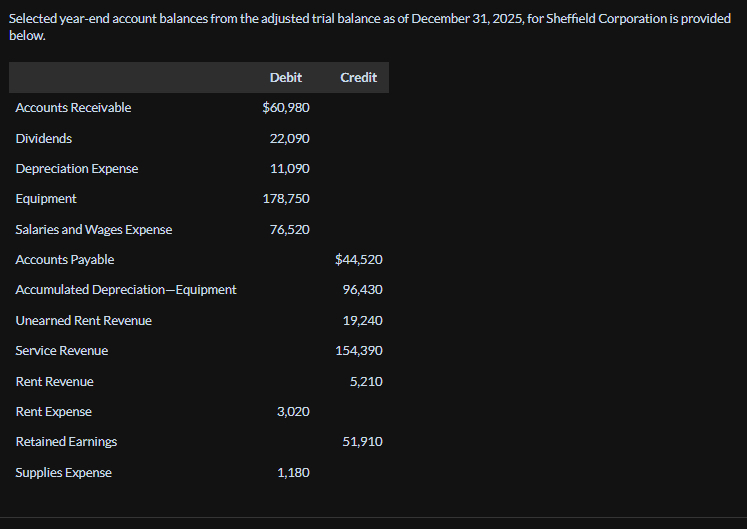Select Accumulated Depreciation—Equipment label
Image resolution: width=747 pixels, height=529 pixels.
[x=126, y=290]
